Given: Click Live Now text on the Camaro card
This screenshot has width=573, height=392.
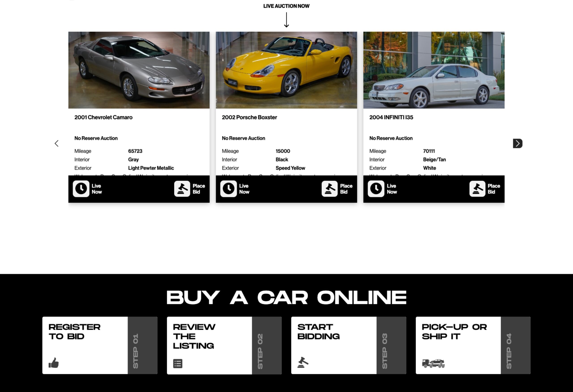Looking at the screenshot, I should click(x=97, y=189).
